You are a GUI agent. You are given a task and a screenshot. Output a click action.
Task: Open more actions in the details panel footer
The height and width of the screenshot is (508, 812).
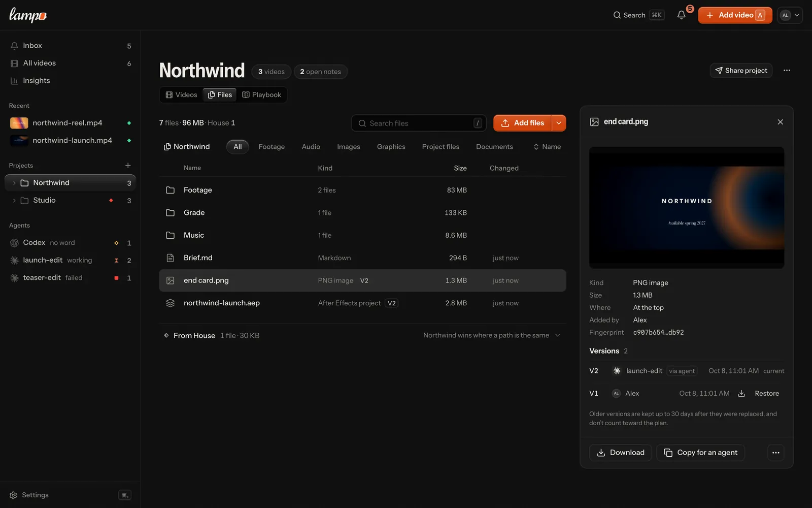(775, 453)
